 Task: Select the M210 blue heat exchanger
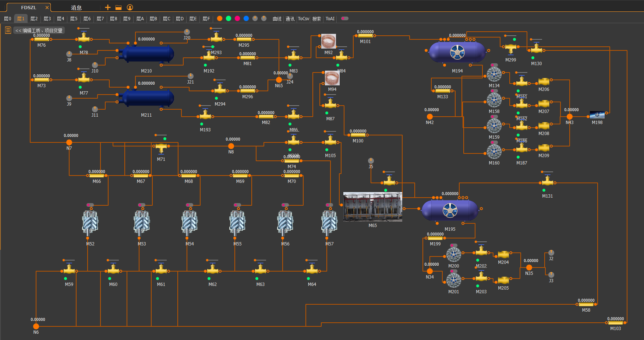click(x=146, y=54)
